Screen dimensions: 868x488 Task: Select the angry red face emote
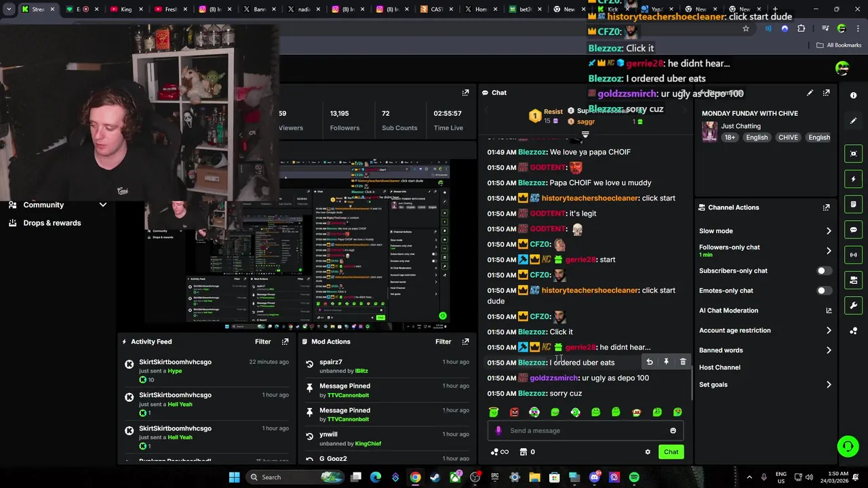tap(514, 412)
